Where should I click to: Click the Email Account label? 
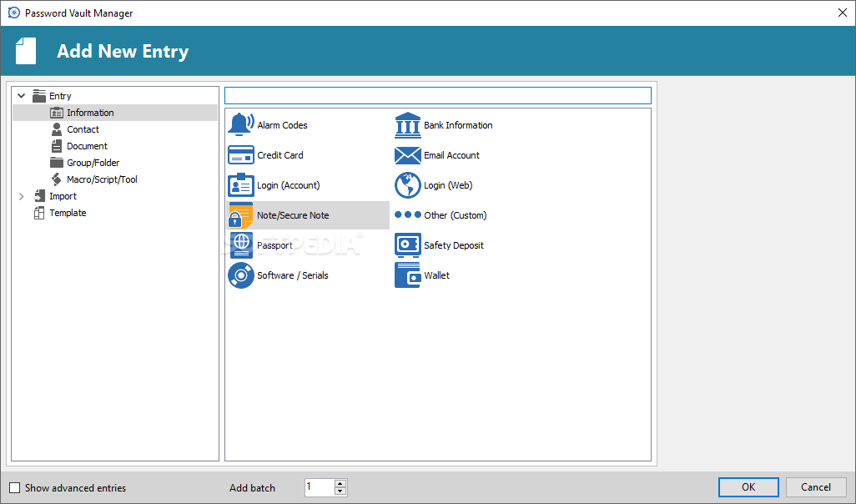451,155
